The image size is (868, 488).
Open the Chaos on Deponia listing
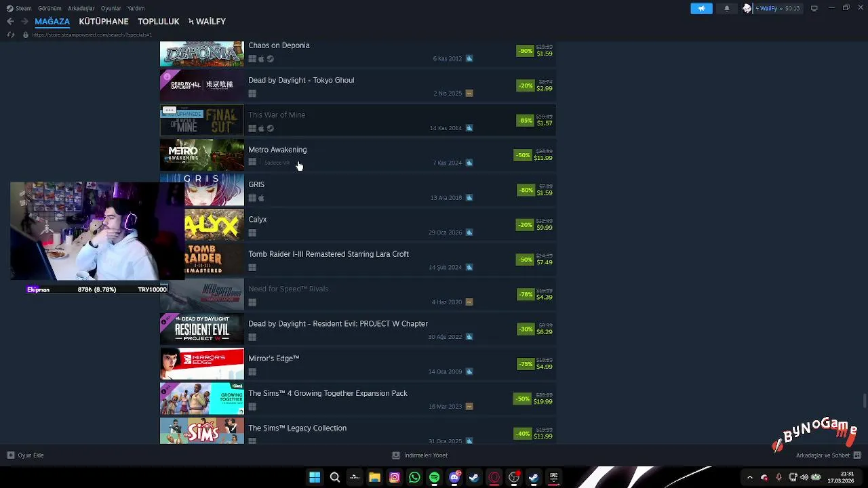tap(358, 53)
